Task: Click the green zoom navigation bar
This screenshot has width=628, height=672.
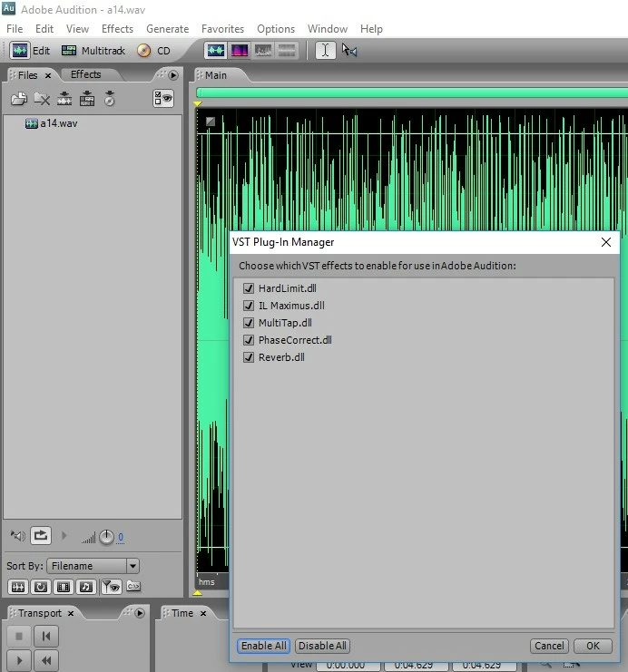Action: 412,93
